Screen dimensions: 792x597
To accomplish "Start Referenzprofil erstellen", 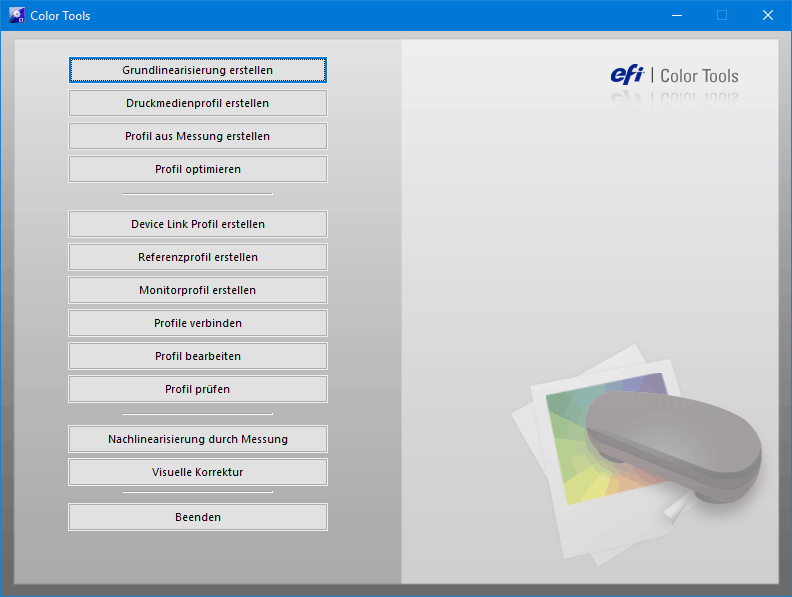I will coord(197,257).
